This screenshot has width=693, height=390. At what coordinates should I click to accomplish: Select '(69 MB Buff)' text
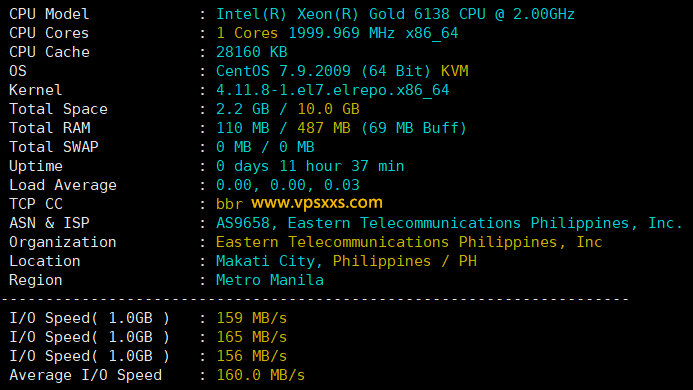click(414, 128)
